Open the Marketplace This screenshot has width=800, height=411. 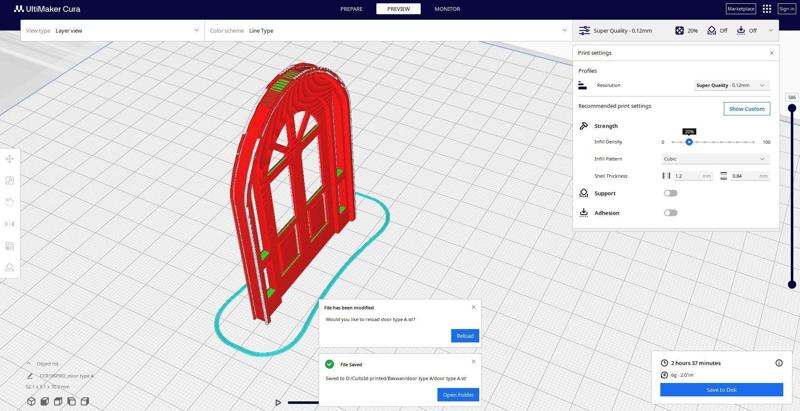(741, 9)
